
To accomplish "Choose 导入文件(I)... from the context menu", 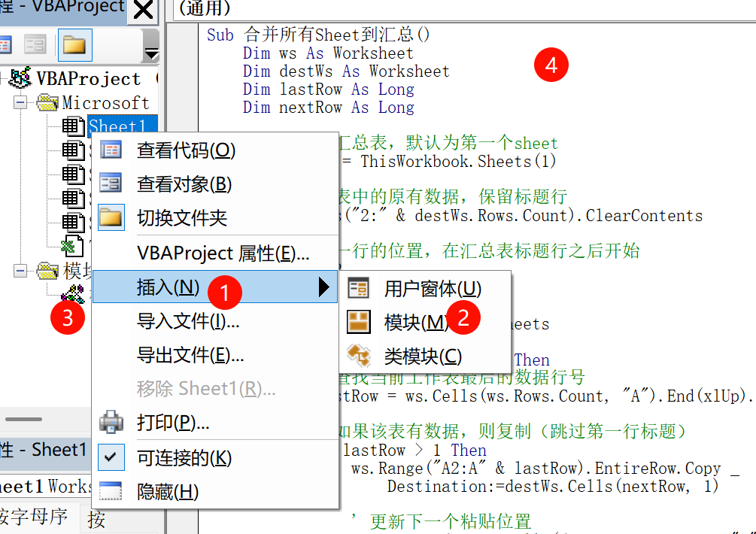I will click(215, 321).
